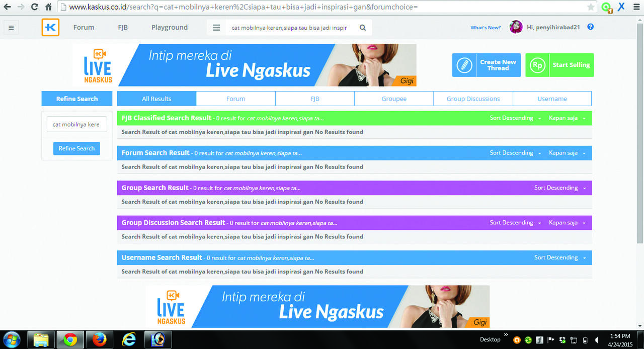Expand Sort Descending in Username Search Result
Image resolution: width=644 pixels, height=349 pixels.
coord(560,257)
